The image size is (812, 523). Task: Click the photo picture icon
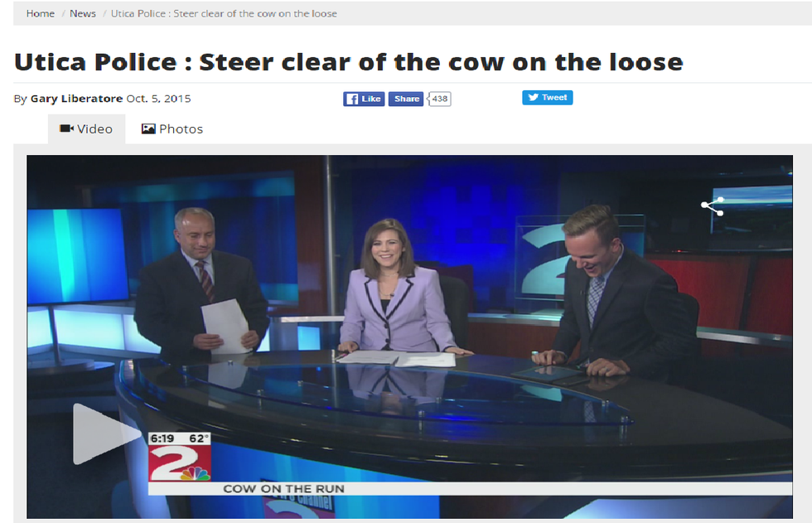pyautogui.click(x=148, y=129)
